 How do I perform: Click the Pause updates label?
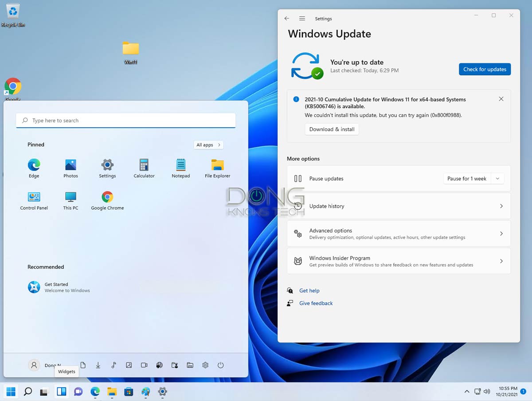[326, 179]
